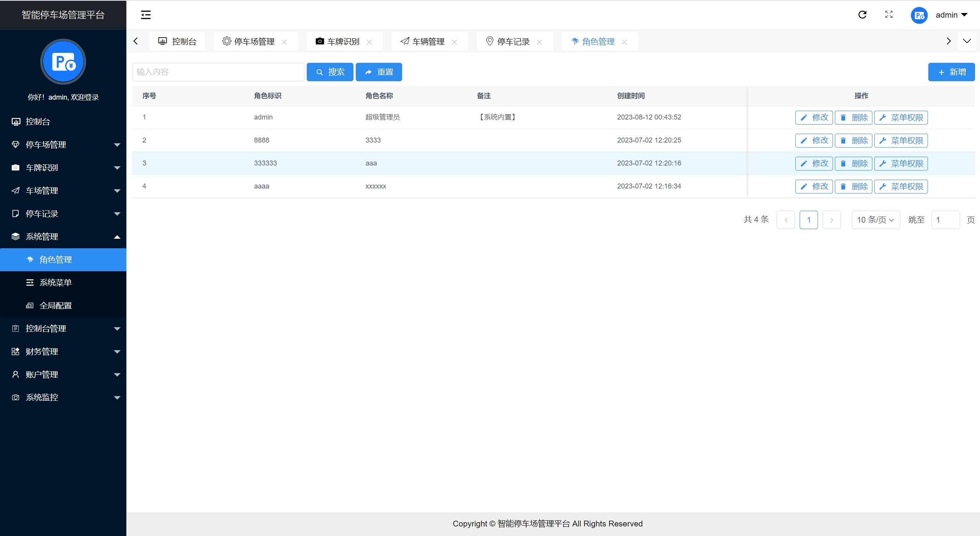980x536 pixels.
Task: Click the 新增 button
Action: point(951,72)
